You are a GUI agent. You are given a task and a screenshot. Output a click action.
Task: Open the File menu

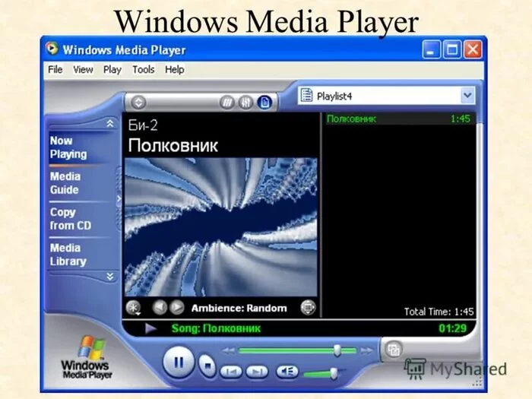tap(55, 70)
